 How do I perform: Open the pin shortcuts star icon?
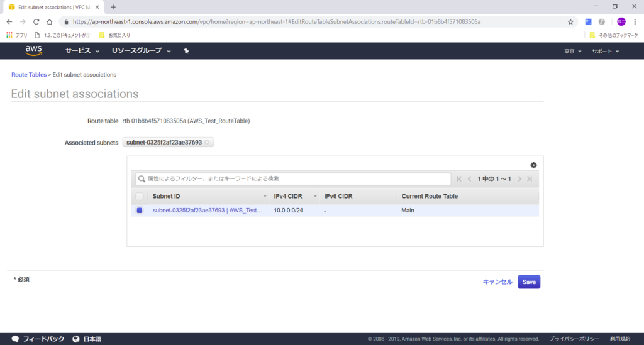coord(186,51)
